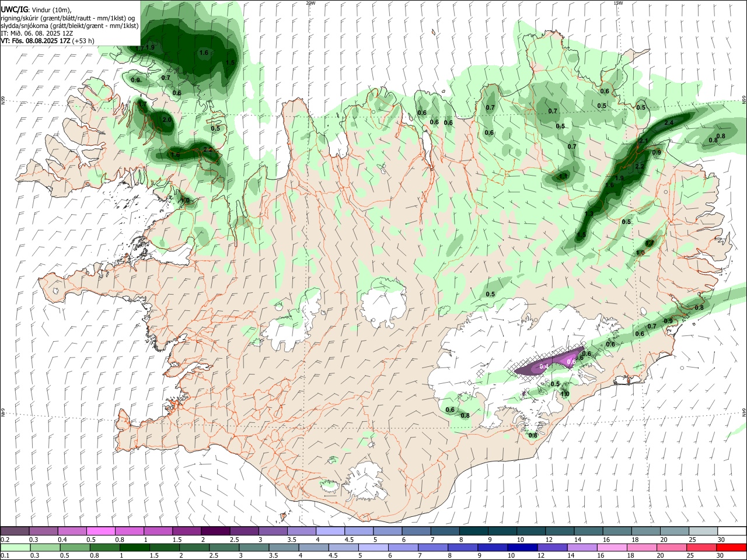
Task: Click the 1.1 precipitation value label
Action: click(x=563, y=176)
